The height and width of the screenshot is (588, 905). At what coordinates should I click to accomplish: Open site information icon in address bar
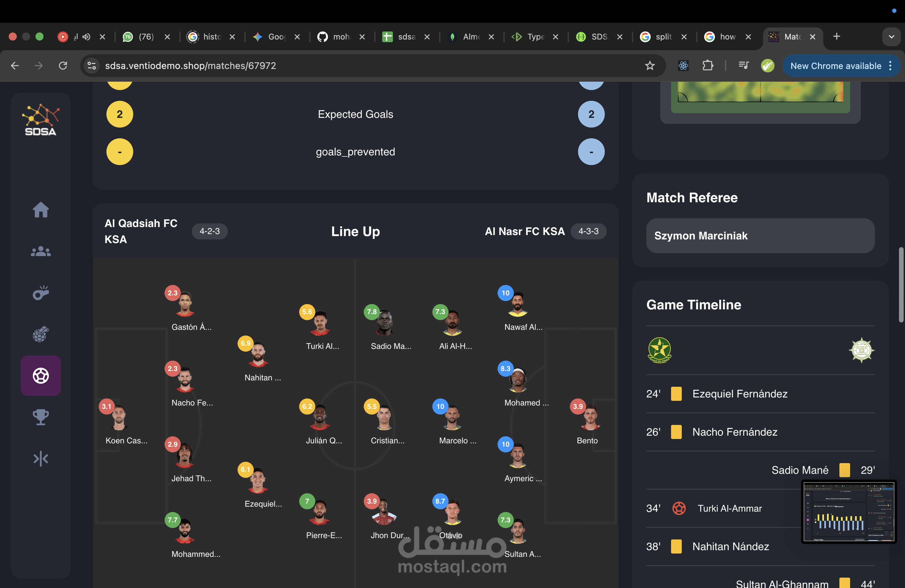92,66
